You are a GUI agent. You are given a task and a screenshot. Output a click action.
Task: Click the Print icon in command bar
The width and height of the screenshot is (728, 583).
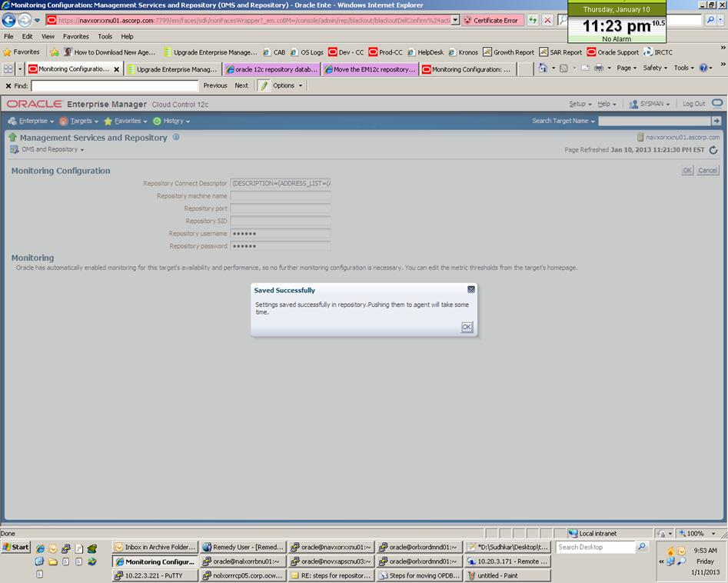click(599, 68)
